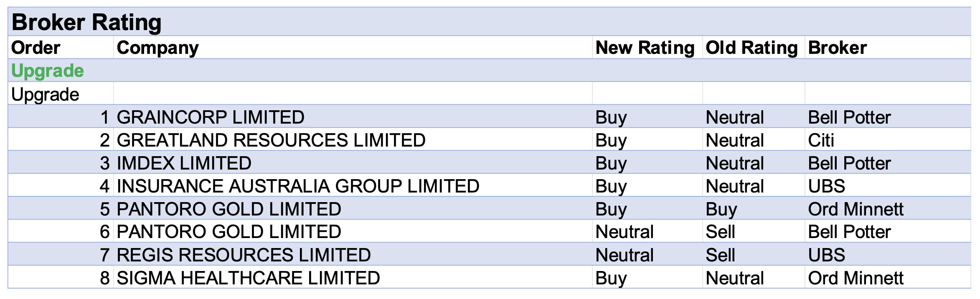
Task: Click Ord Minnett broker for Sigma Healthcare
Action: pos(856,278)
